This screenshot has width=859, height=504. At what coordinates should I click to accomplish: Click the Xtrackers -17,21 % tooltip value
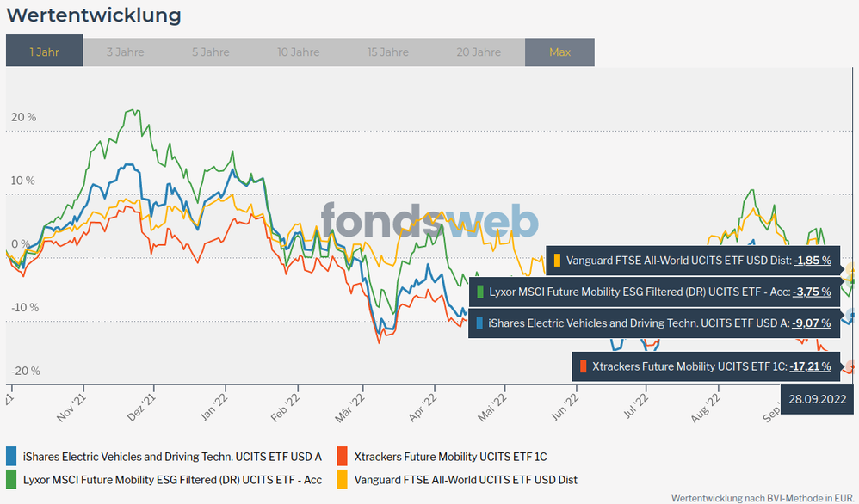[x=810, y=366]
